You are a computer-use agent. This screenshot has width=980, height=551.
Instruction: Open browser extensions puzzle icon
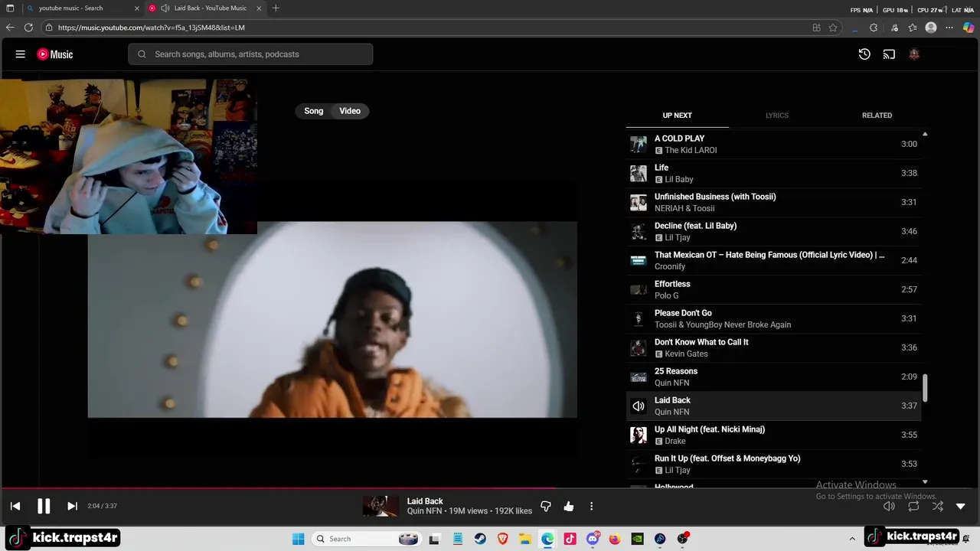[874, 28]
